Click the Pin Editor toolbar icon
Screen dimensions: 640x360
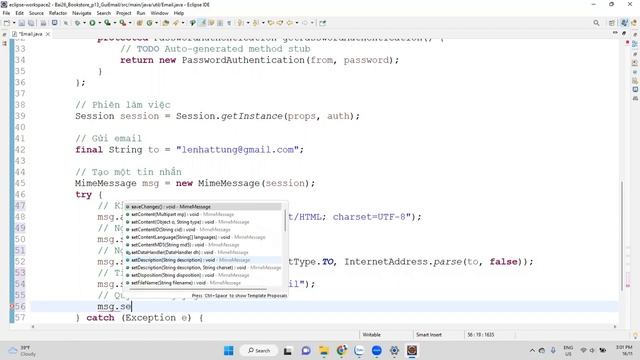[323, 23]
